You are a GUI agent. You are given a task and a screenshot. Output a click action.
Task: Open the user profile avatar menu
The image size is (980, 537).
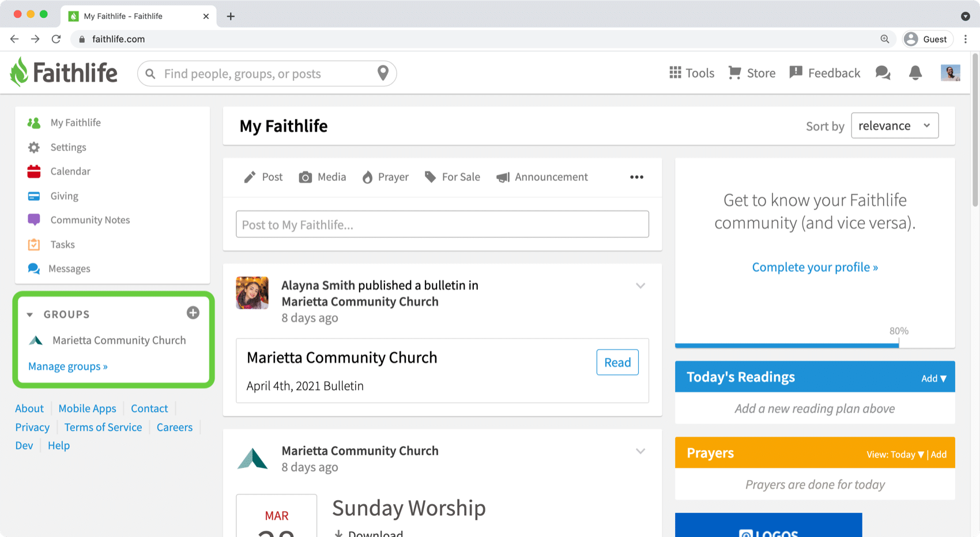[x=950, y=73]
